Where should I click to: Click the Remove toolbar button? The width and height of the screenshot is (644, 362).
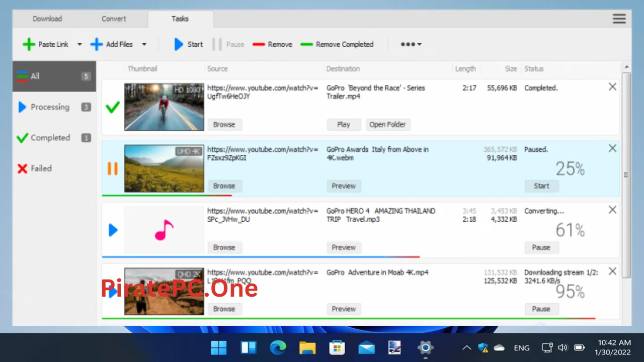point(272,44)
